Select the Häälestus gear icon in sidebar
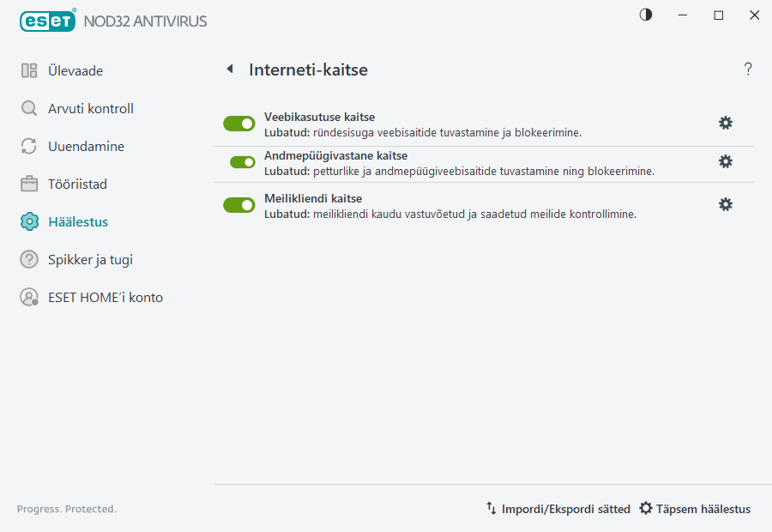The width and height of the screenshot is (772, 532). point(29,221)
